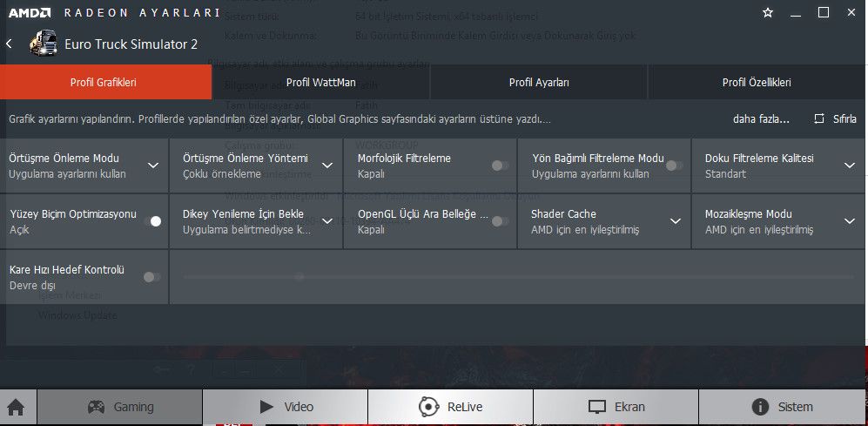Click the Devre dışı status text
Image resolution: width=868 pixels, height=426 pixels.
[x=33, y=286]
